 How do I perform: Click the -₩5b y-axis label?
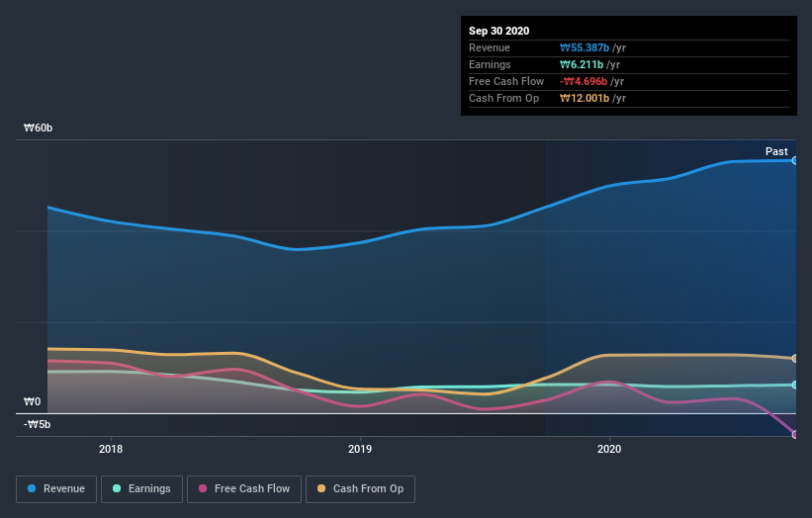[38, 424]
